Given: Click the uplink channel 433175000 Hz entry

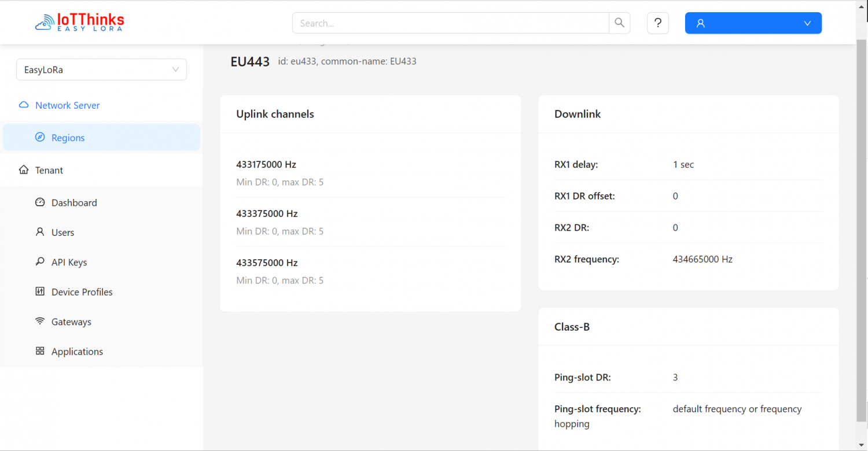Looking at the screenshot, I should click(266, 164).
